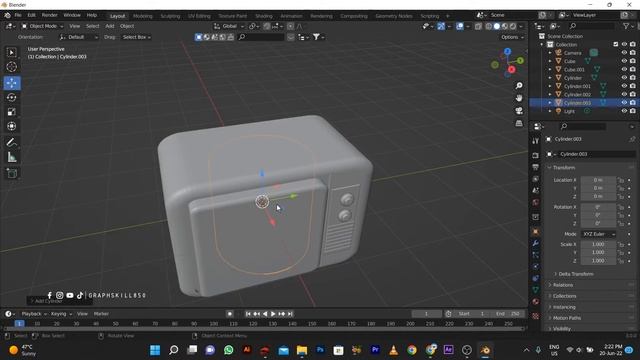
Task: Toggle the lock next to Location X
Action: tap(621, 180)
